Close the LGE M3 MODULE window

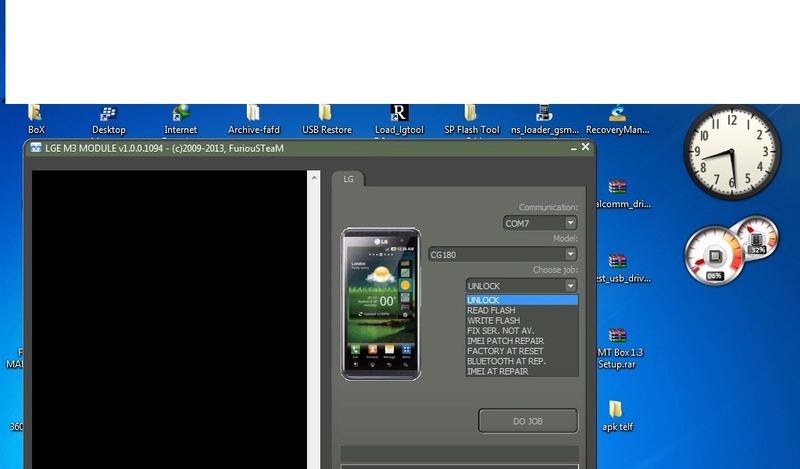586,147
